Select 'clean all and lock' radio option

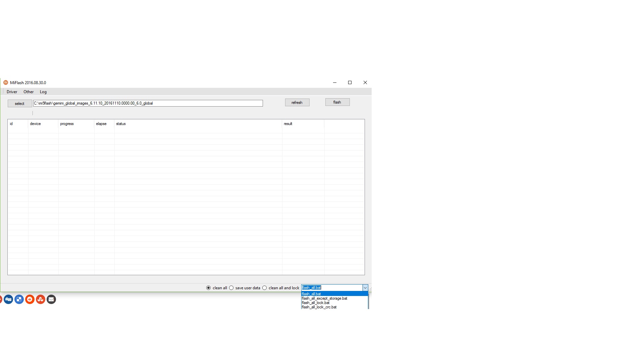[x=265, y=288]
